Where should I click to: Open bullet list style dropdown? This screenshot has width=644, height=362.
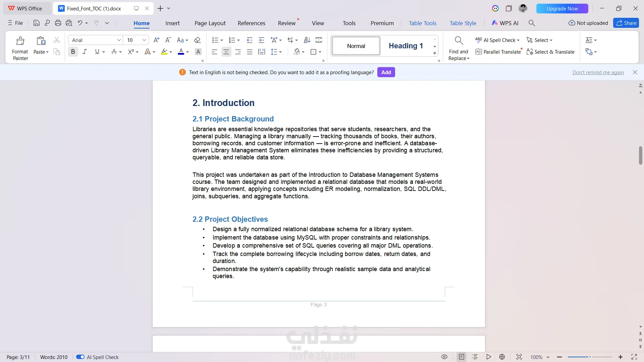click(222, 40)
